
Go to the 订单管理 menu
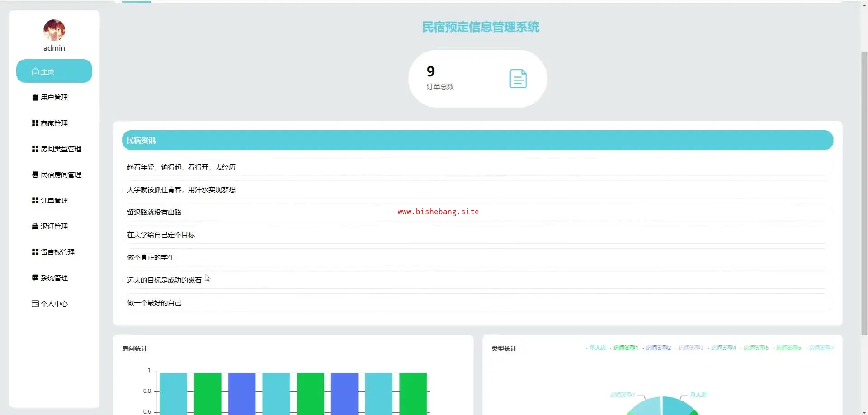pyautogui.click(x=54, y=200)
